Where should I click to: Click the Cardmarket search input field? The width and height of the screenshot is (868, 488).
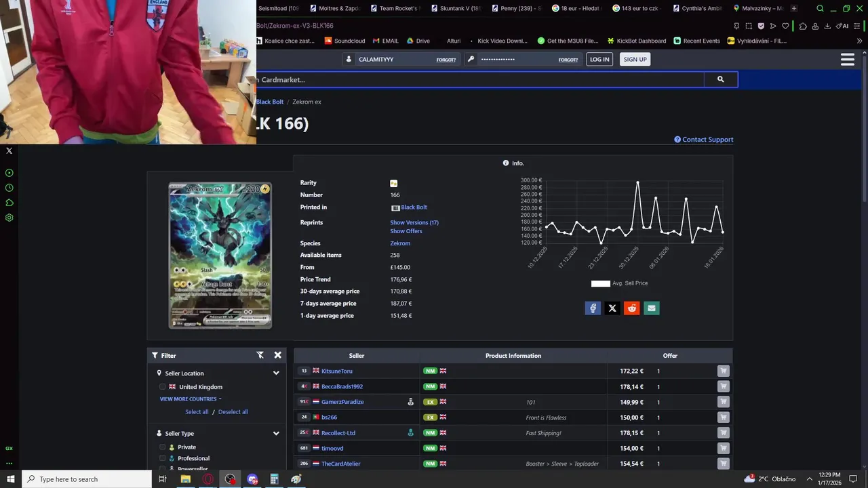[x=480, y=79]
